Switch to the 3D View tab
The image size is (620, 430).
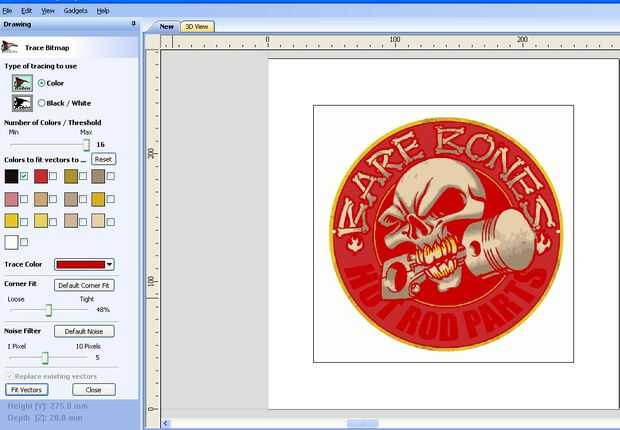click(197, 27)
